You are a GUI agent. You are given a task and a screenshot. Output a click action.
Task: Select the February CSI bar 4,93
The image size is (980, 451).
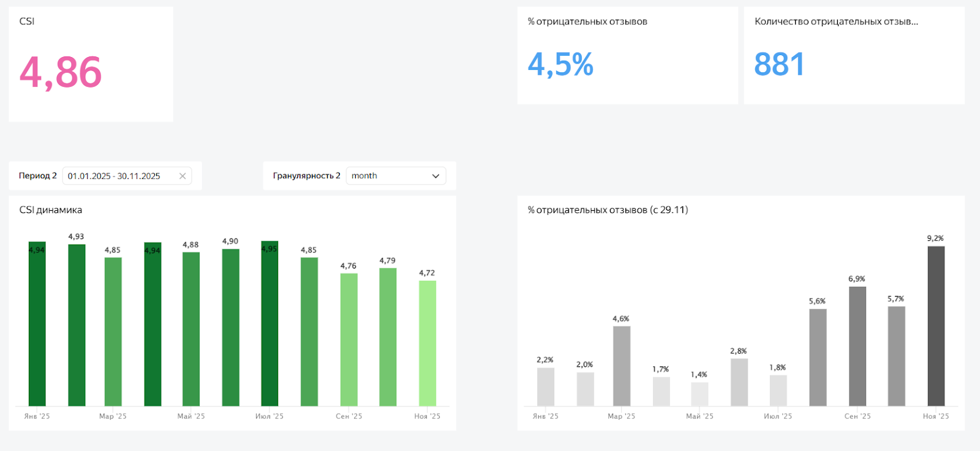pos(77,325)
